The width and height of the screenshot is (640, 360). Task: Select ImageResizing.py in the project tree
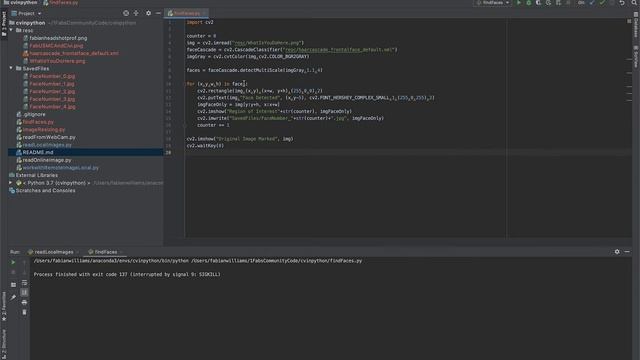(x=44, y=129)
